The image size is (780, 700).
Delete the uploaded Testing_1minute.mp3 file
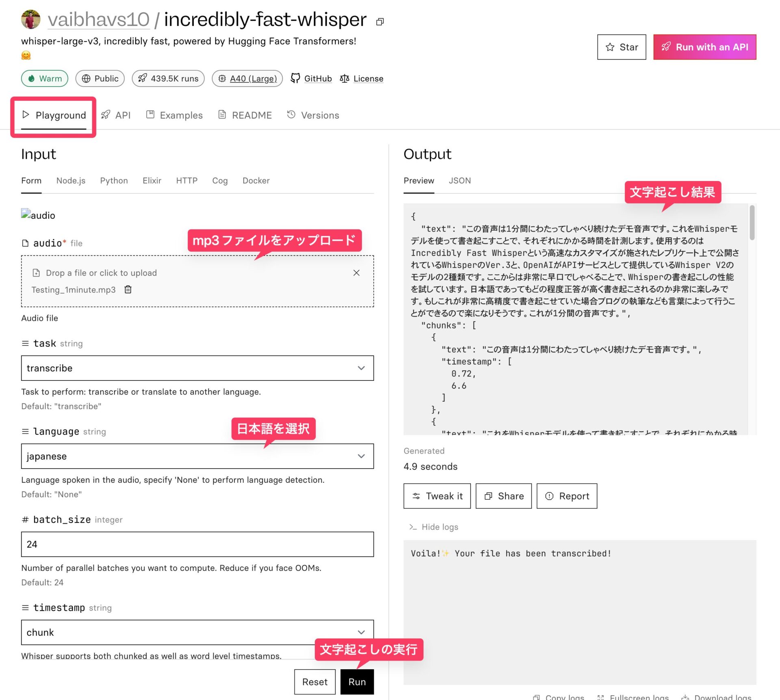click(128, 290)
